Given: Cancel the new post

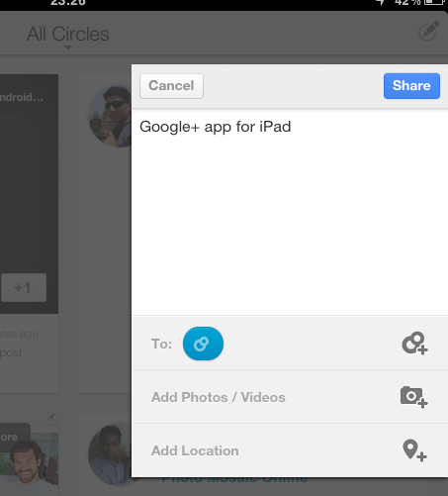Looking at the screenshot, I should coord(171,86).
